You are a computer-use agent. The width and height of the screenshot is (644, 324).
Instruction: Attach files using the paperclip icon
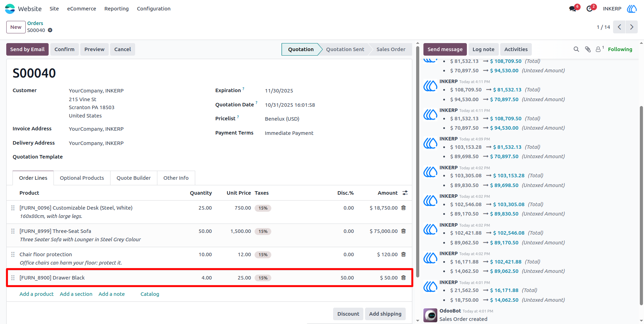[588, 49]
